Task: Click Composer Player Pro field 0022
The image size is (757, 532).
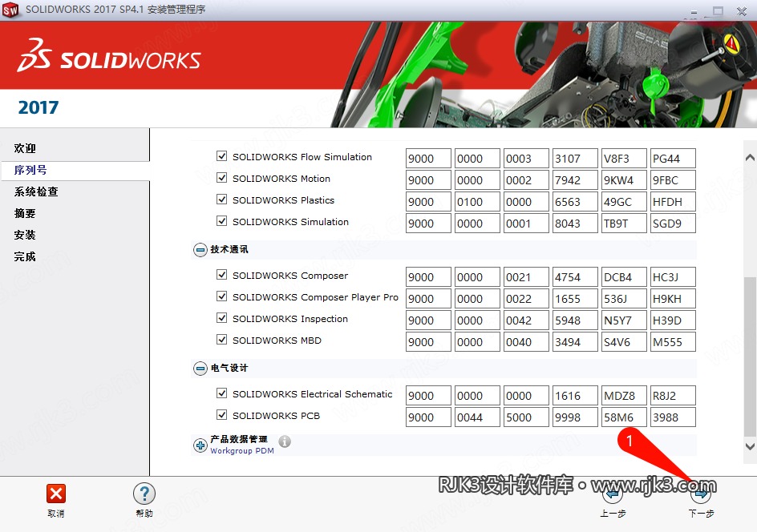Action: 526,299
